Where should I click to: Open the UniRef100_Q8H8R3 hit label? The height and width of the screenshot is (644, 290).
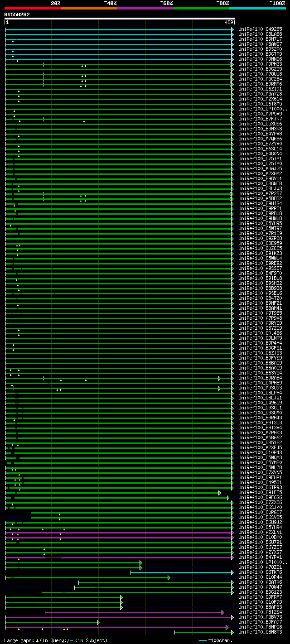pyautogui.click(x=260, y=632)
